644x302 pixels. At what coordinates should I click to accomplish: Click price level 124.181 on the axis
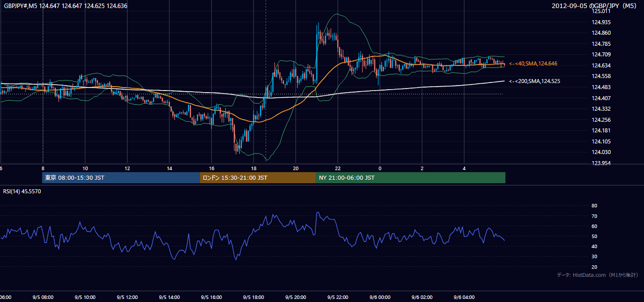tap(601, 130)
